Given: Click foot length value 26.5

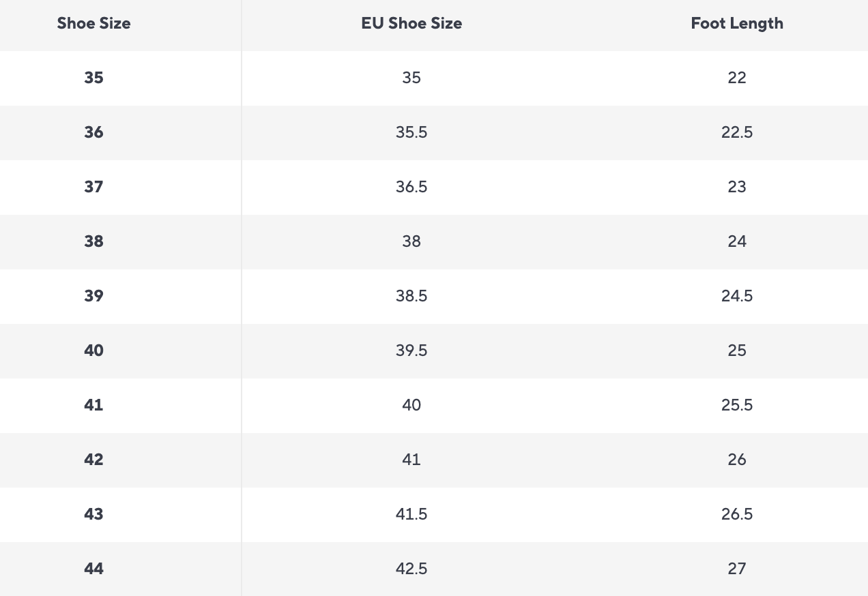Looking at the screenshot, I should (x=737, y=514).
